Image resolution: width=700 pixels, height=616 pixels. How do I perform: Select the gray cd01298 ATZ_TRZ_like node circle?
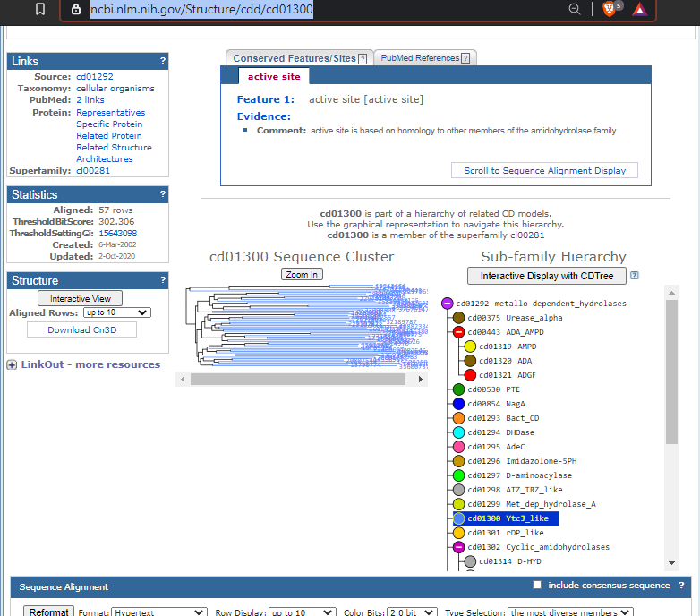(458, 490)
